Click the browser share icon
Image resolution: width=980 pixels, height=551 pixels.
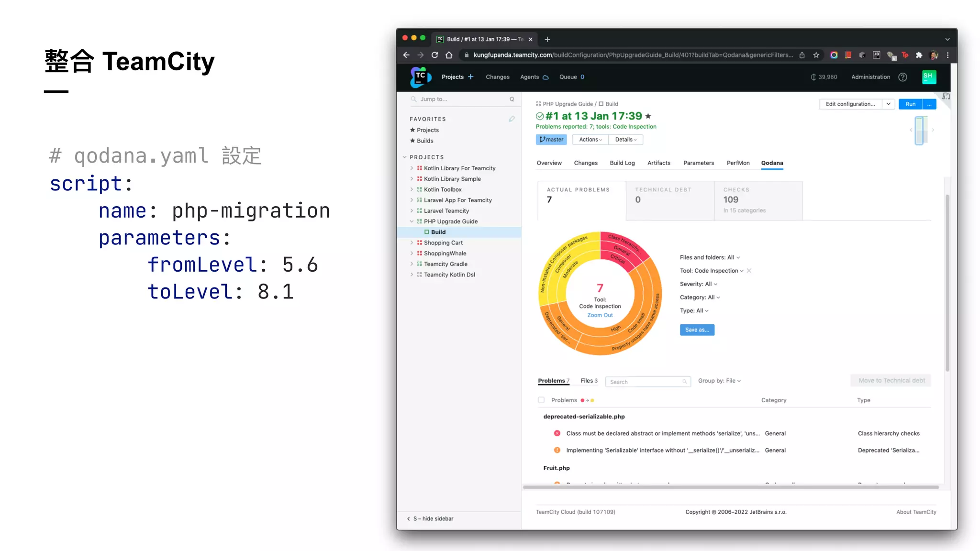[802, 55]
